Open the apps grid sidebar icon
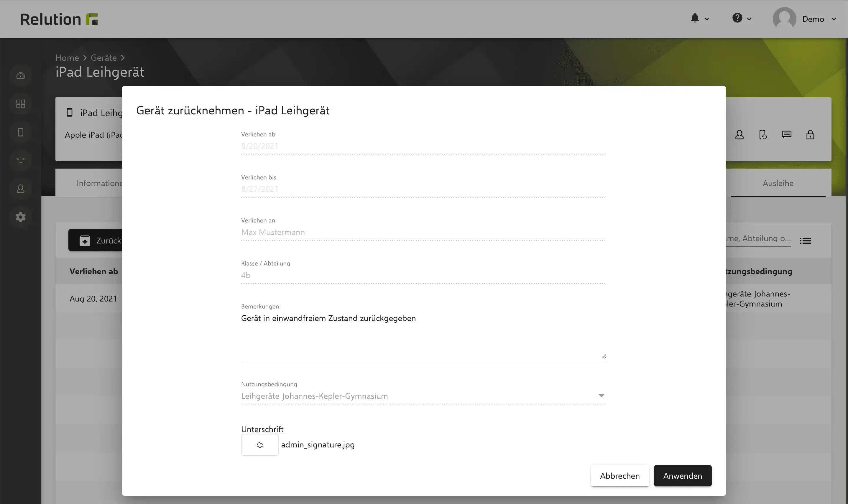The width and height of the screenshot is (848, 504). 21,103
